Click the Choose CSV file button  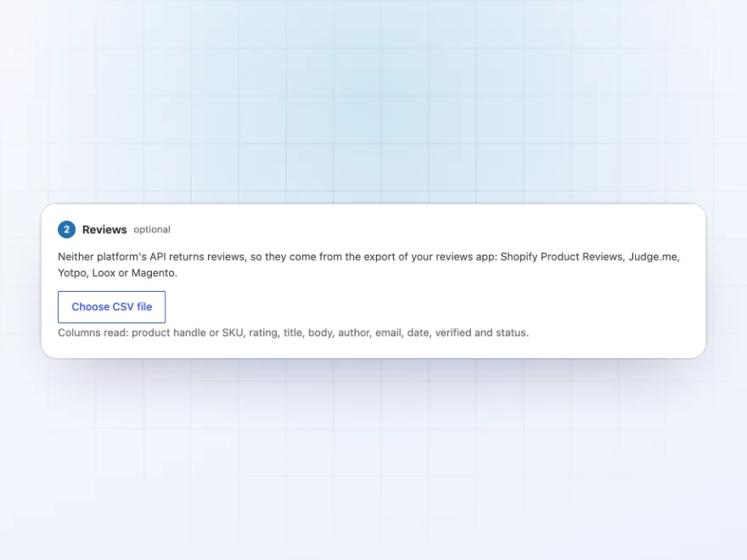(x=111, y=307)
